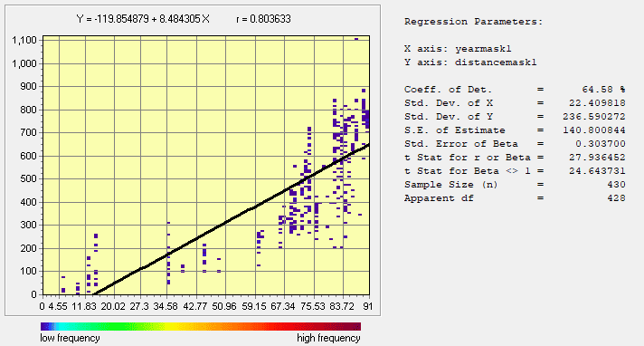The height and width of the screenshot is (346, 644).
Task: Click the 1,100 label on the Y axis
Action: click(24, 41)
